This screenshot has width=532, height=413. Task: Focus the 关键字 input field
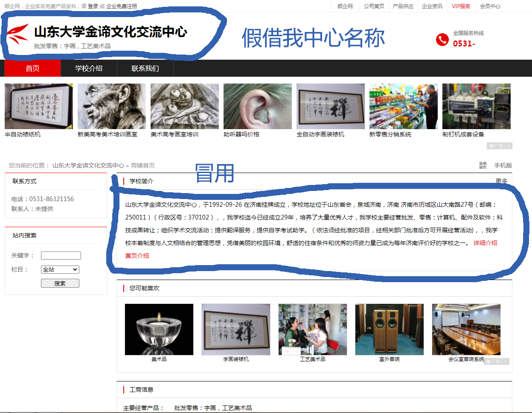point(61,256)
